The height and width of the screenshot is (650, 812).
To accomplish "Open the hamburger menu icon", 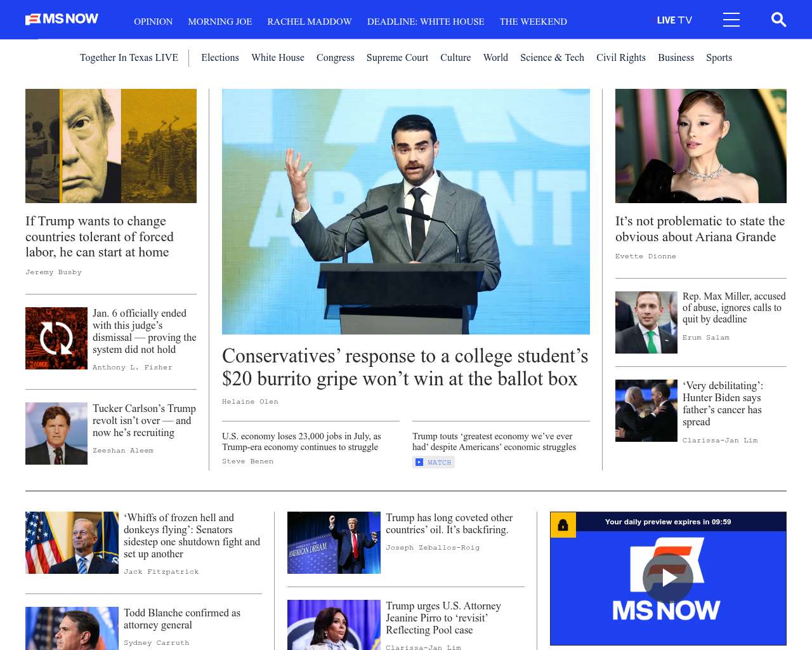I will pos(731,20).
